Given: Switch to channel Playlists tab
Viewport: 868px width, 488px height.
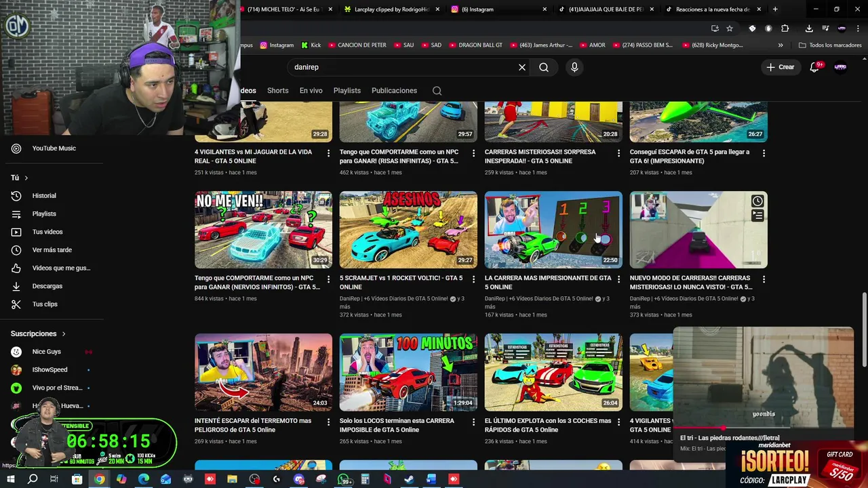Looking at the screenshot, I should (347, 91).
